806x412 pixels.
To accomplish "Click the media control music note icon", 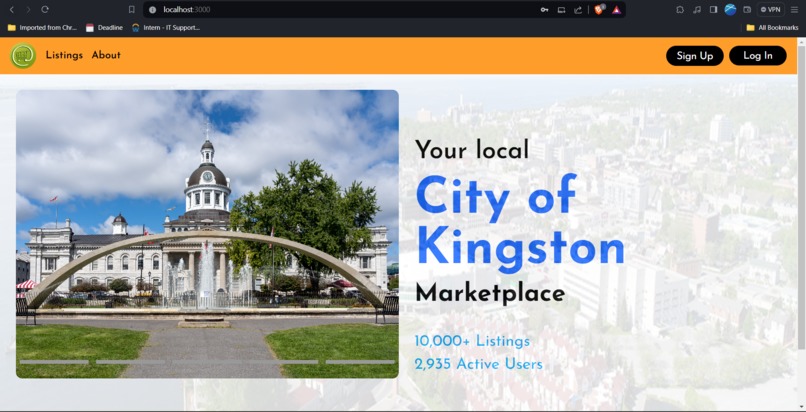I will pyautogui.click(x=697, y=9).
